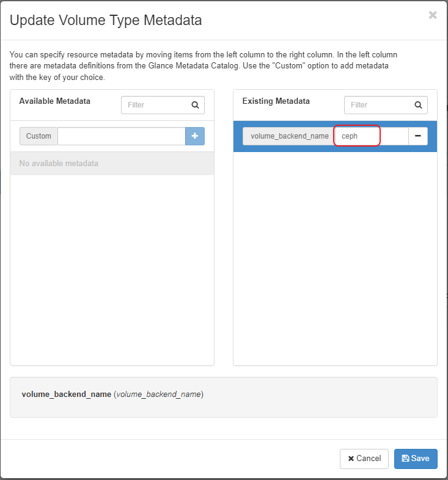Click the metadata instructions paragraph text
The height and width of the screenshot is (480, 448).
coord(202,66)
